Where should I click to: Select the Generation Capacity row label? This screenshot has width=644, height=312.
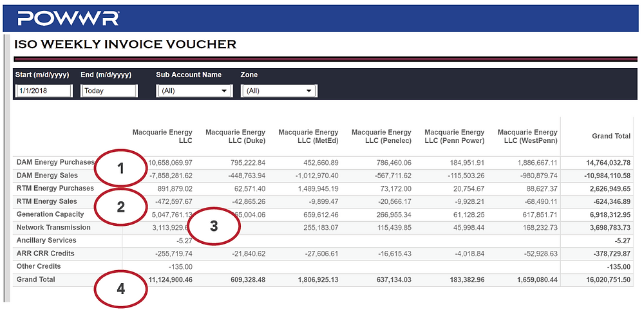[50, 214]
